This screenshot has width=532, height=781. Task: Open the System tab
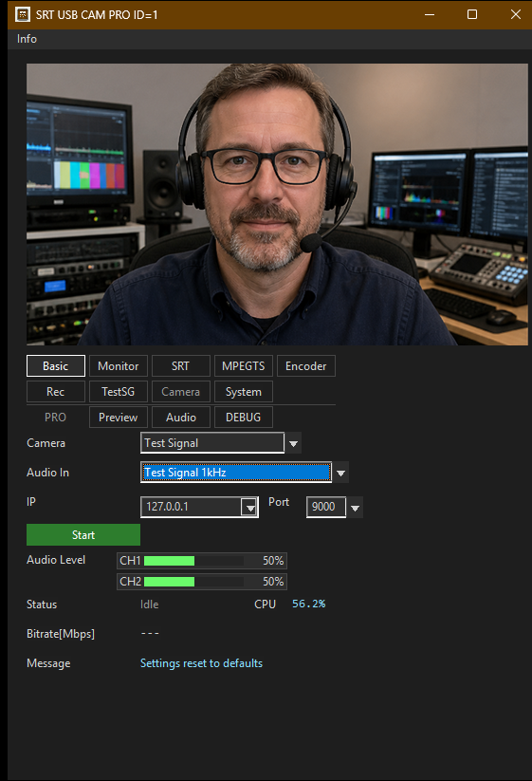(x=244, y=392)
